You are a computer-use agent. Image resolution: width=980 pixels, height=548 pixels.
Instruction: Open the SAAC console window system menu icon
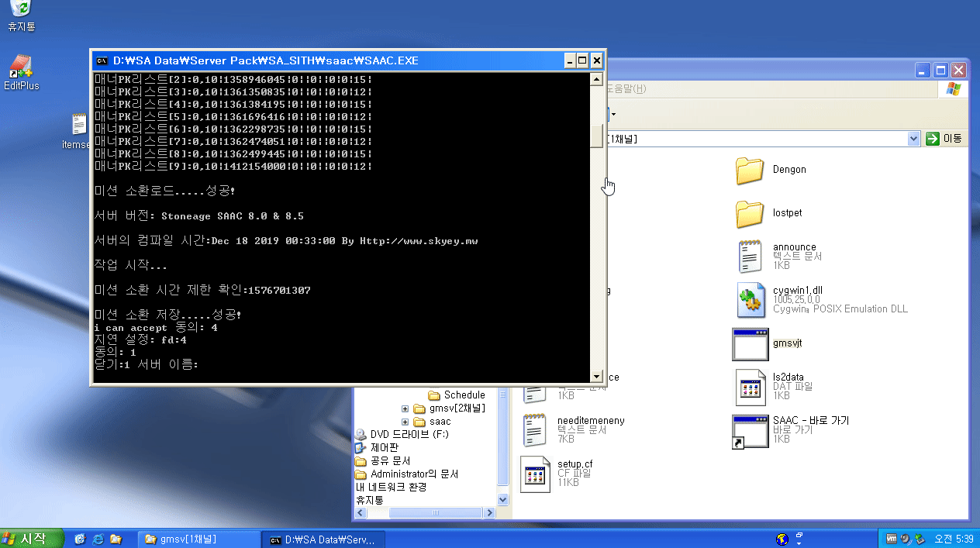coord(102,60)
